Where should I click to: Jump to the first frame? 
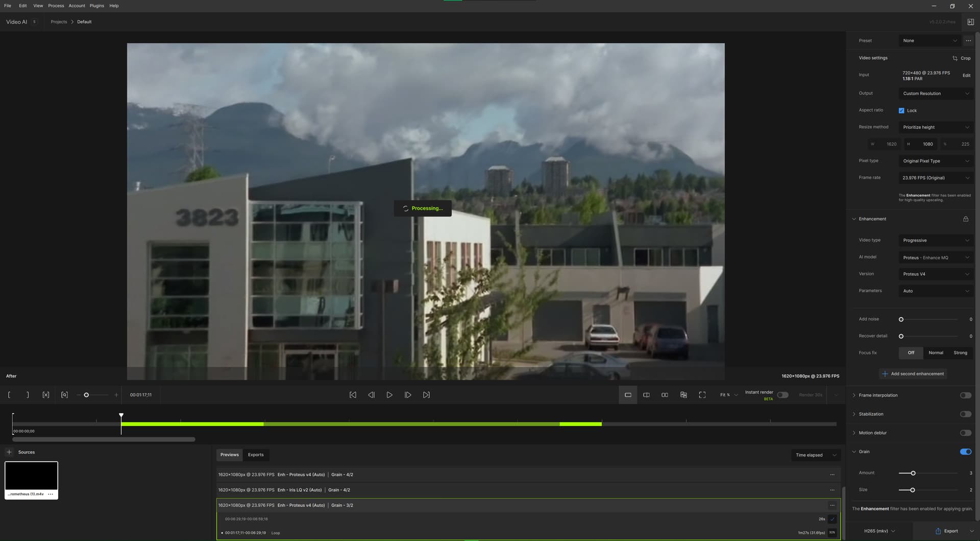353,395
